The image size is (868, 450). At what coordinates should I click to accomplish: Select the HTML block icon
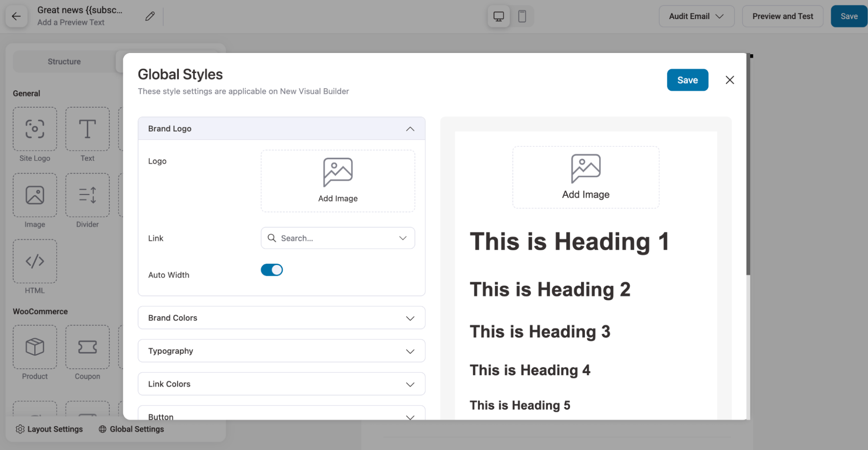click(x=35, y=261)
